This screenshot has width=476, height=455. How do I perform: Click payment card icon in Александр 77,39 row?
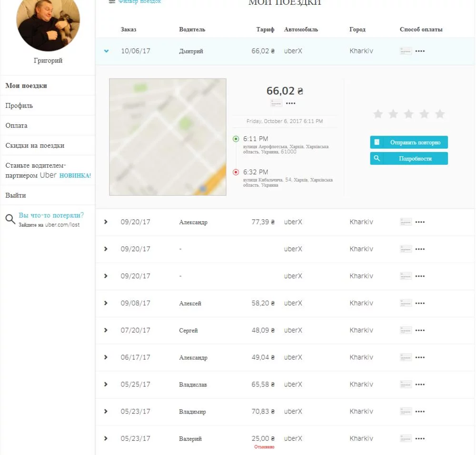(x=406, y=222)
